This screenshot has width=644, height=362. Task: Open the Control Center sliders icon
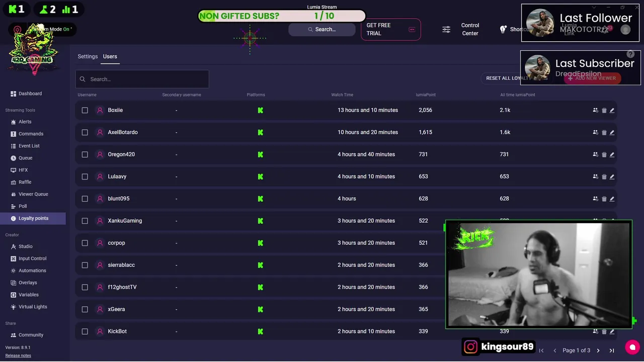click(446, 29)
